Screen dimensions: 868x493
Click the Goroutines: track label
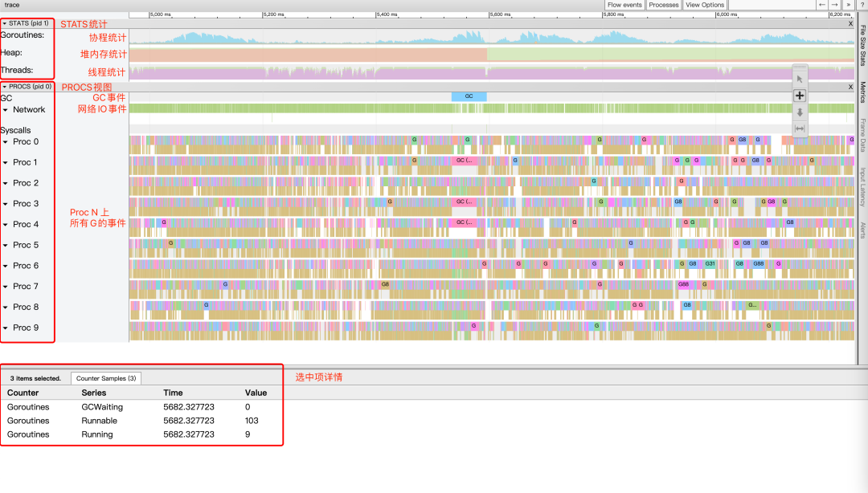[23, 35]
